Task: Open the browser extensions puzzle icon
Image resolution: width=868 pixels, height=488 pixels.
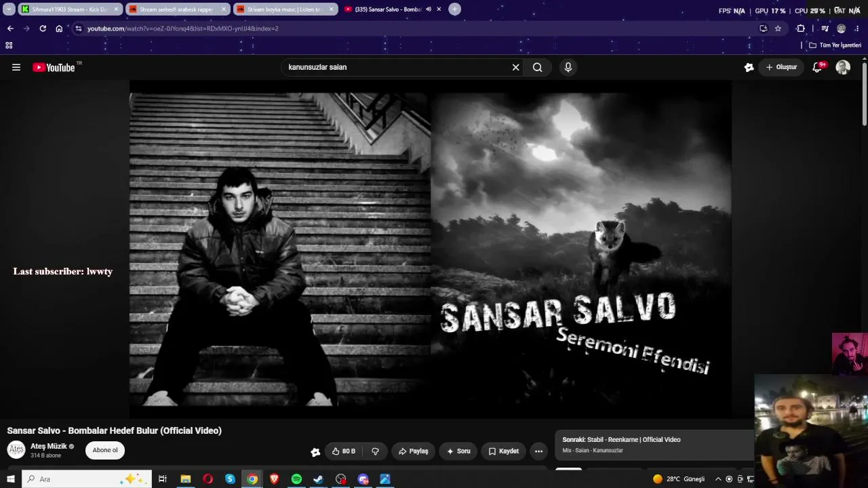Action: pos(801,28)
